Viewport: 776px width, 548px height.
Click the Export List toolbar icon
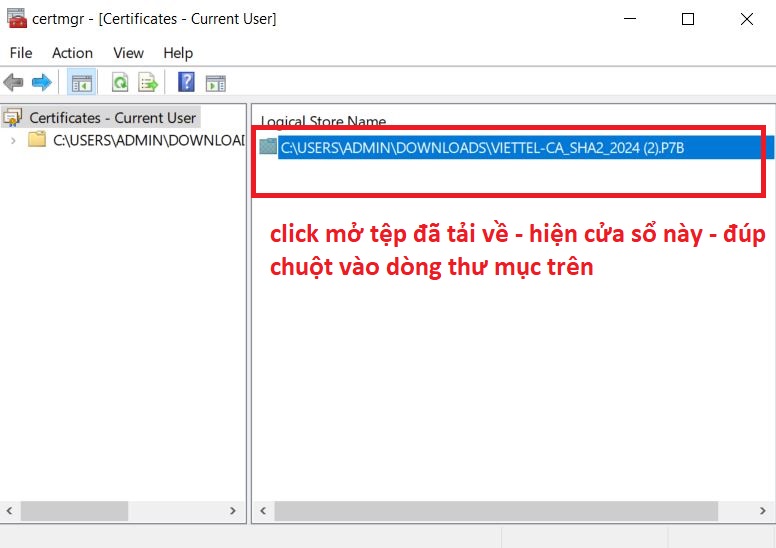coord(147,82)
